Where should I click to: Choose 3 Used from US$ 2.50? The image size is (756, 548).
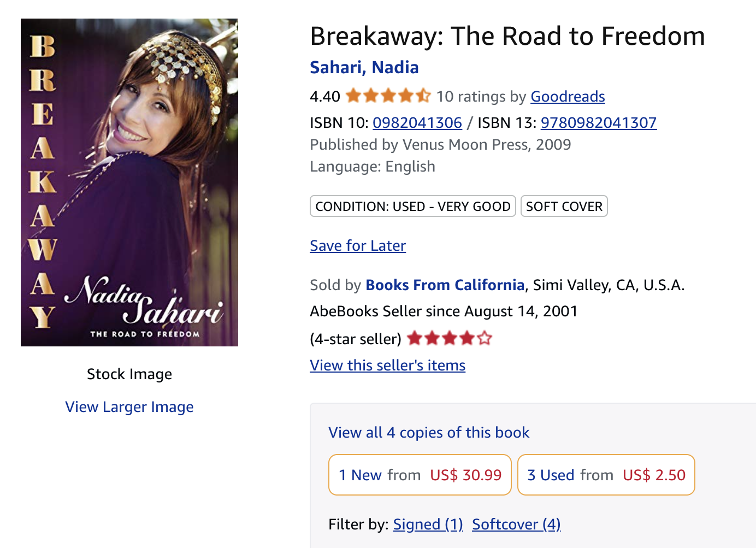point(606,475)
